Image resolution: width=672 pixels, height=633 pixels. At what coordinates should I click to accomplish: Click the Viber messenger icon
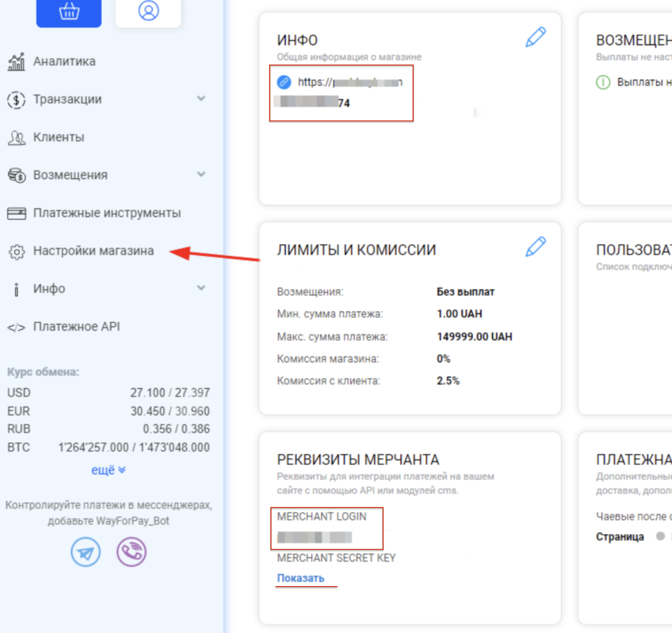pos(131,552)
